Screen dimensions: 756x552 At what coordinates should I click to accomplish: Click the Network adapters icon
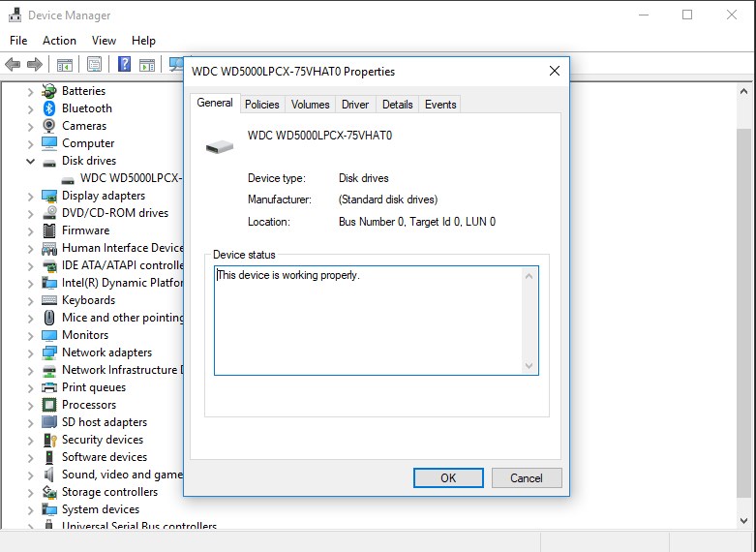pyautogui.click(x=49, y=353)
